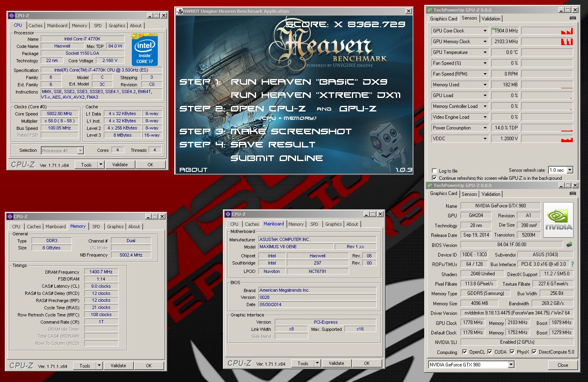Click the GPU Memory Clock sensor graph

click(x=547, y=42)
